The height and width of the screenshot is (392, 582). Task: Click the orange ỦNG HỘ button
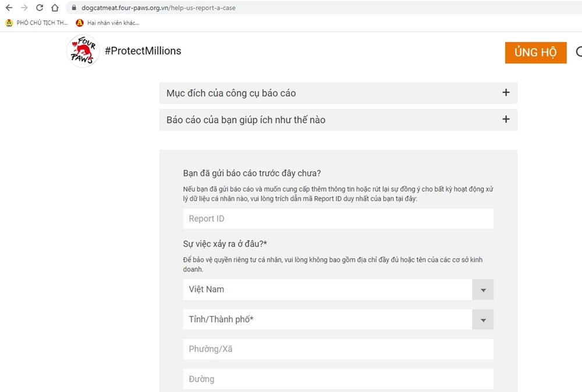[x=535, y=53]
